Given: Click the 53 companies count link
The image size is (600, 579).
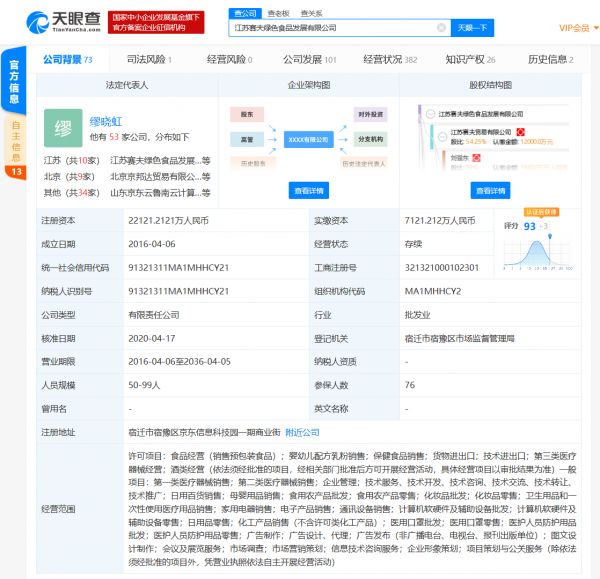Looking at the screenshot, I should click(115, 135).
